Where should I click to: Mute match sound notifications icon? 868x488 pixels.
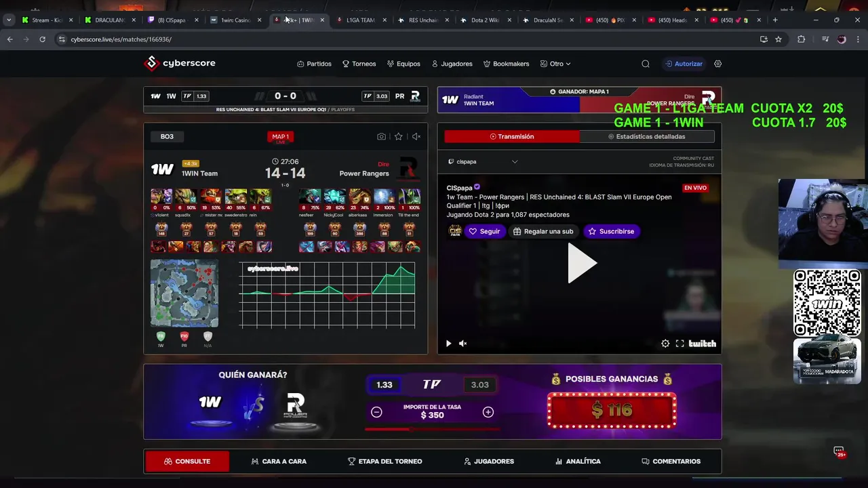(x=416, y=136)
